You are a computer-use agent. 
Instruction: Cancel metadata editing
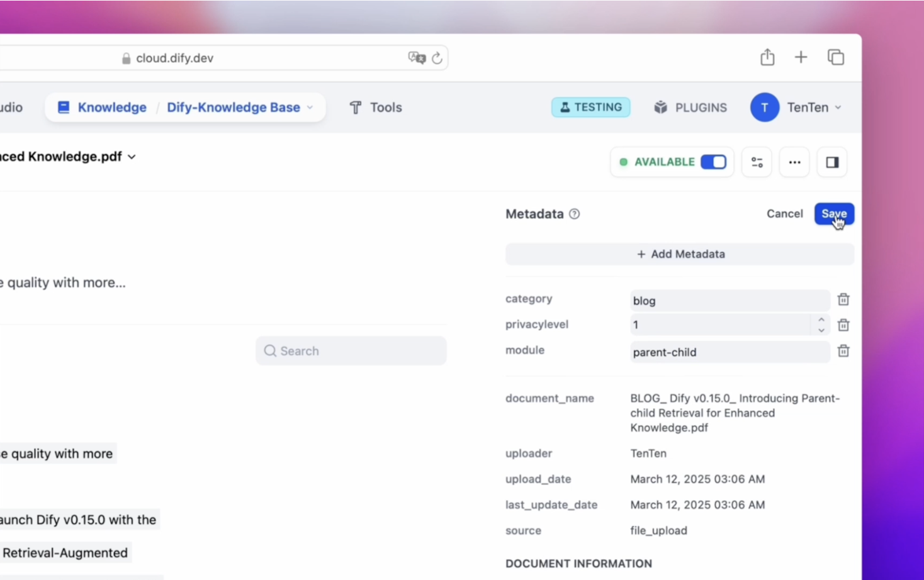point(784,214)
